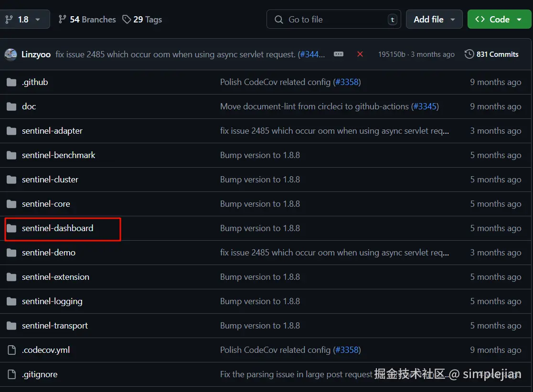Click the sentinel-transport folder icon
The height and width of the screenshot is (392, 533).
[x=11, y=326]
